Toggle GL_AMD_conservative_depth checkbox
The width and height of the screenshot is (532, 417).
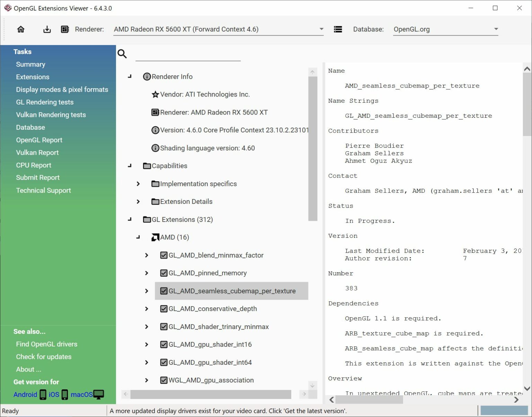pyautogui.click(x=164, y=309)
